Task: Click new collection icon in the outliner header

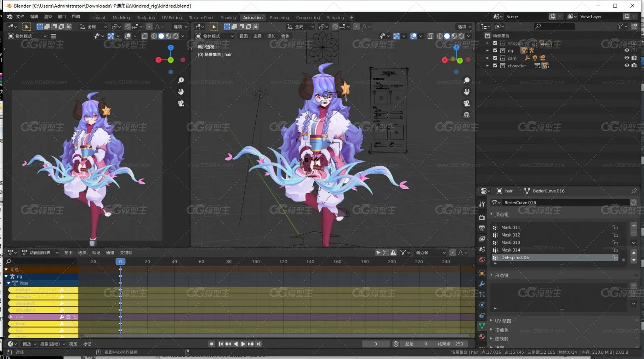Action: (x=634, y=26)
